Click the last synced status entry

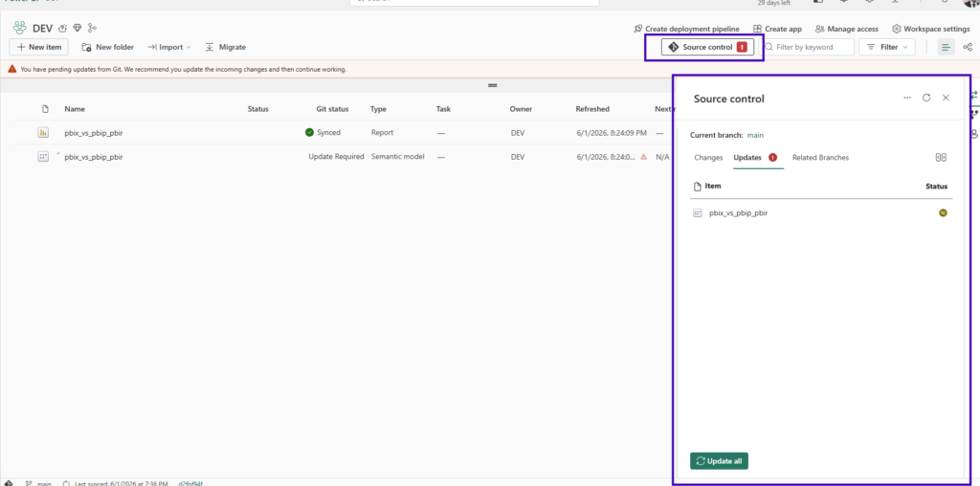pos(116,483)
